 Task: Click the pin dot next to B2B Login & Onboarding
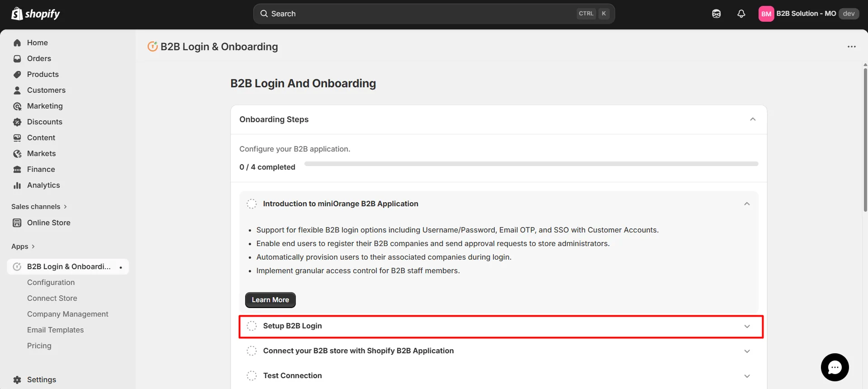121,267
